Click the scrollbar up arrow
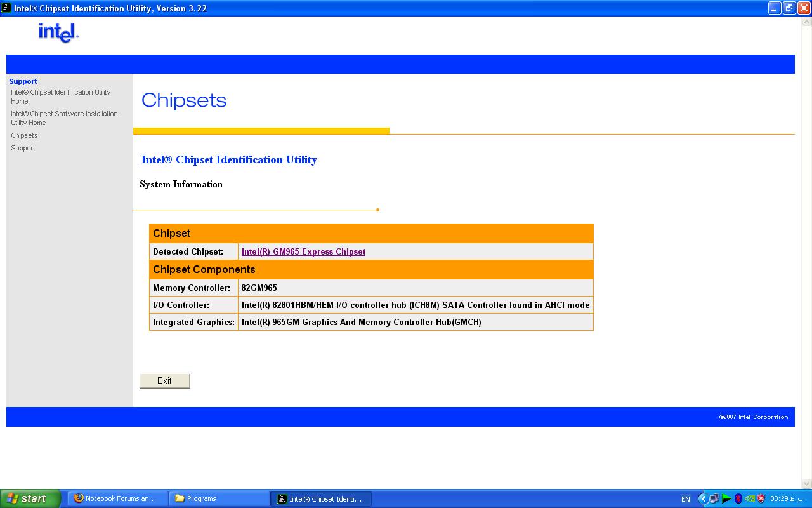Screen dimensions: 812x508 tap(806, 22)
